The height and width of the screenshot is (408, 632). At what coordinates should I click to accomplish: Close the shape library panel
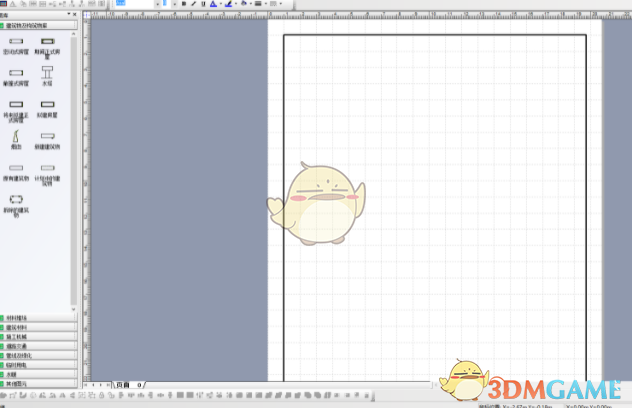point(75,15)
